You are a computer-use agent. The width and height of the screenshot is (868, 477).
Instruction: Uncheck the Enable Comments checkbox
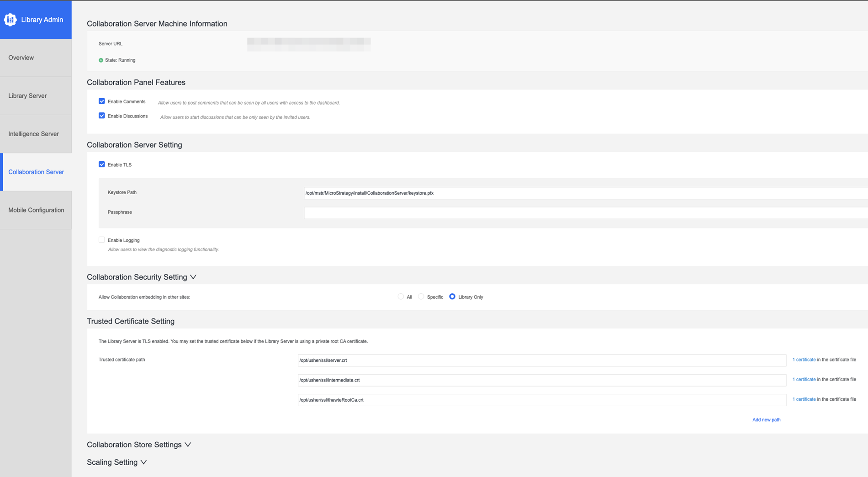point(102,101)
